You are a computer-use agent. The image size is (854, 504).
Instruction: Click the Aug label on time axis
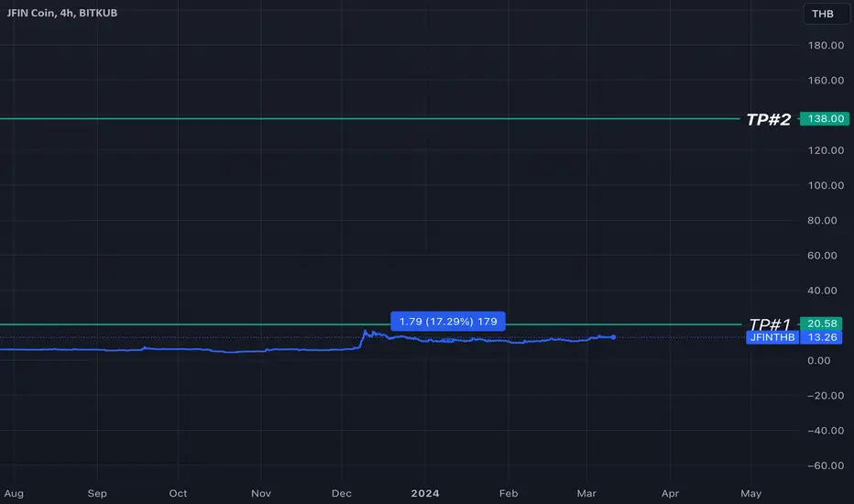point(14,494)
